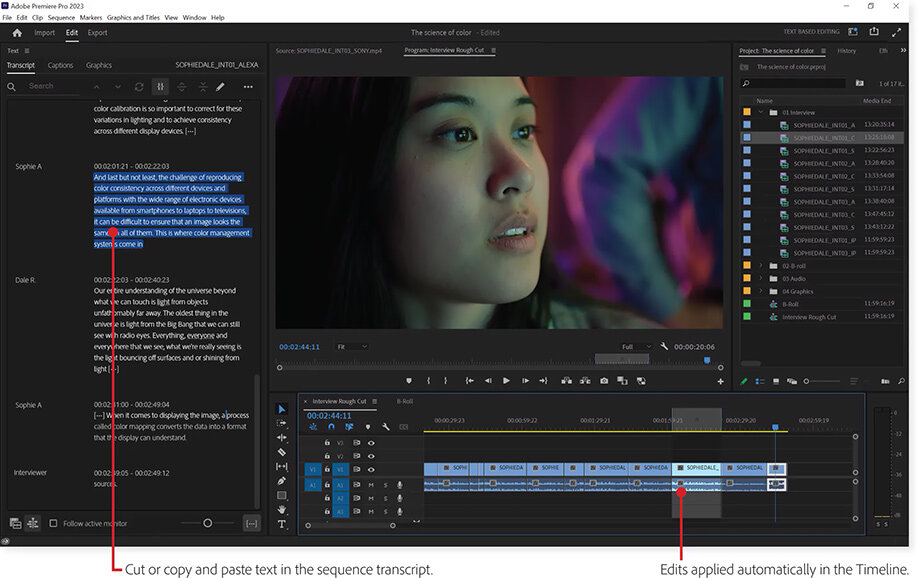Screen dimensions: 920x578
Task: Mute audio track A1
Action: [371, 485]
